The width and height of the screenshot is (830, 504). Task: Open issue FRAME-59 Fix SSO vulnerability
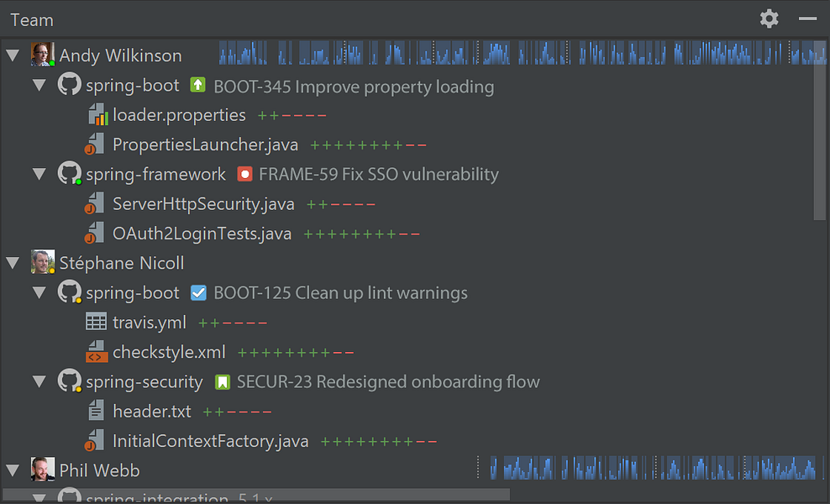379,174
